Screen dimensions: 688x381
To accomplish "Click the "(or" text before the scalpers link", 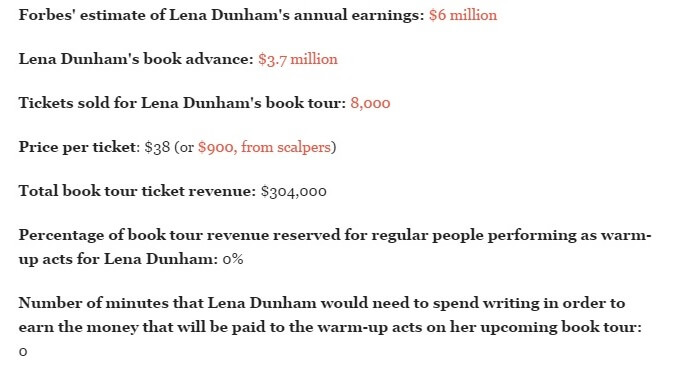I will click(184, 147).
